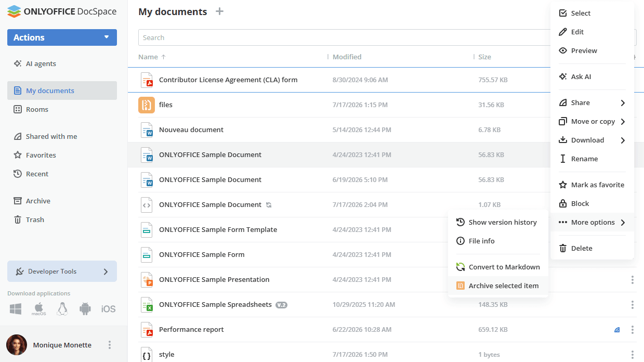644x362 pixels.
Task: Sort by the Modified column header
Action: tap(347, 57)
